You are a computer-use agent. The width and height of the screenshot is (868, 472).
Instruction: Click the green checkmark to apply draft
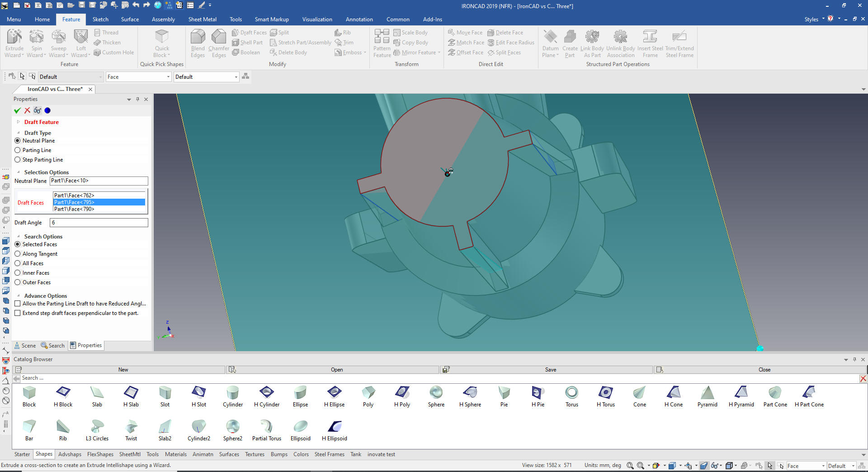(x=17, y=110)
